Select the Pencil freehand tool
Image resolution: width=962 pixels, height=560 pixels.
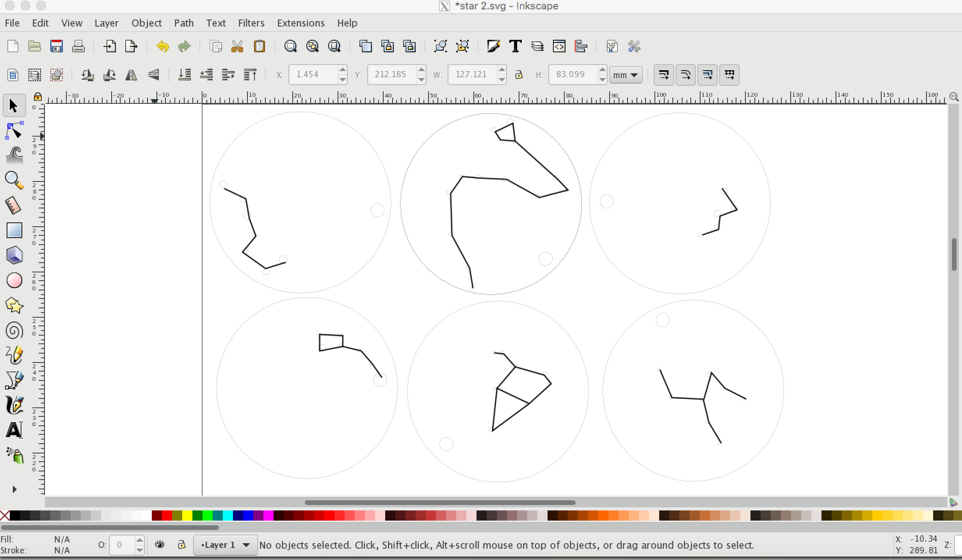[x=14, y=355]
